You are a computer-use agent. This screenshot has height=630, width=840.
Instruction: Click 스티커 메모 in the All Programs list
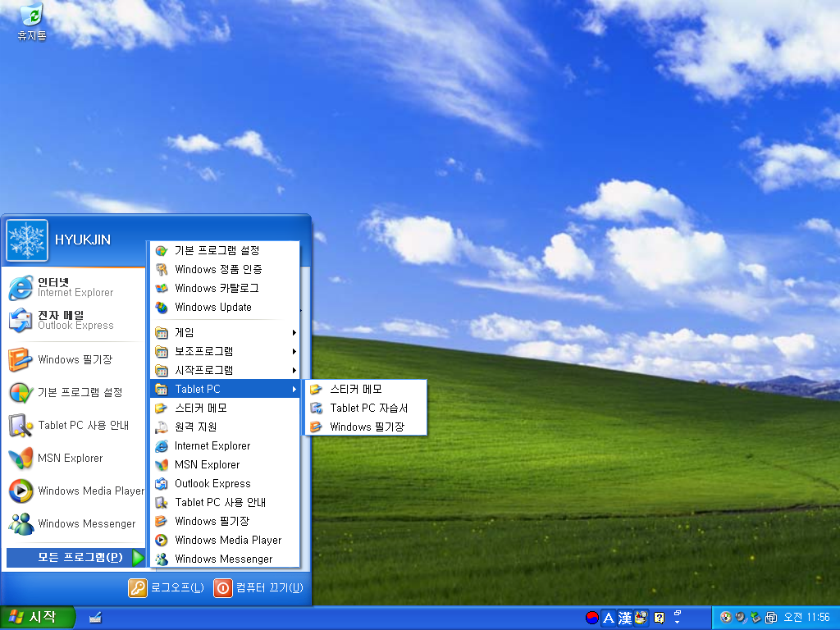[x=225, y=409]
